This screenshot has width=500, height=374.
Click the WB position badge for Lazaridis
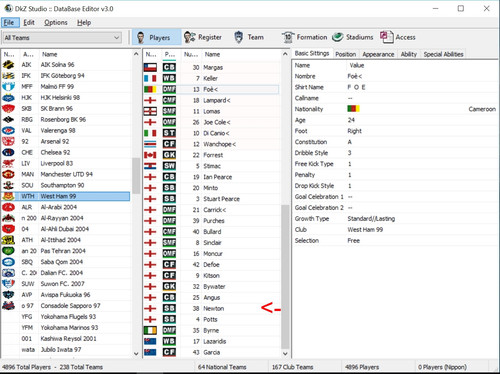click(x=169, y=341)
